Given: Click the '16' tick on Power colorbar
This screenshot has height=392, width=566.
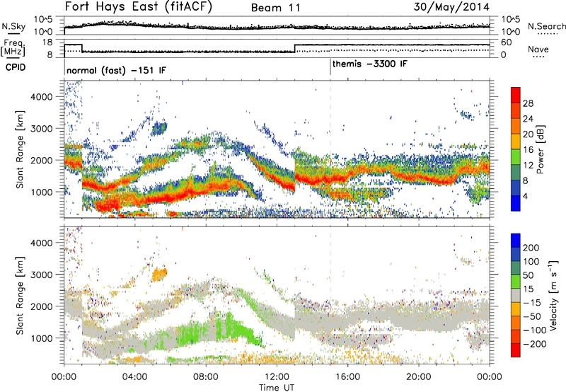Looking at the screenshot, I should click(x=528, y=150).
